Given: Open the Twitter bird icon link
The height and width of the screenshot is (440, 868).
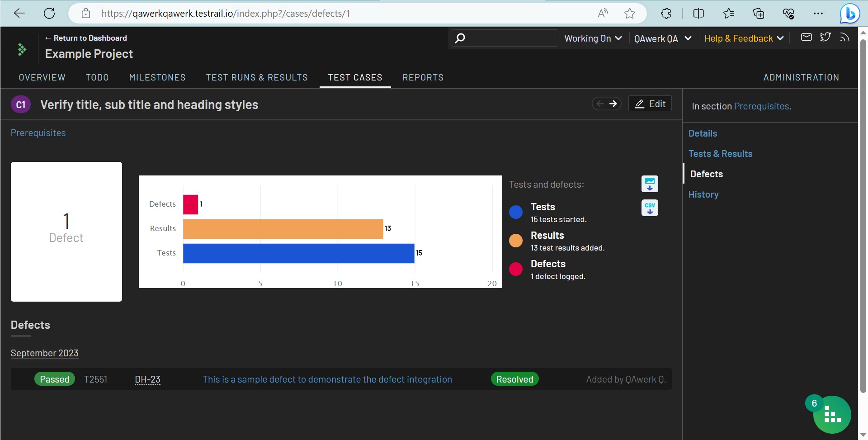Looking at the screenshot, I should tap(826, 37).
